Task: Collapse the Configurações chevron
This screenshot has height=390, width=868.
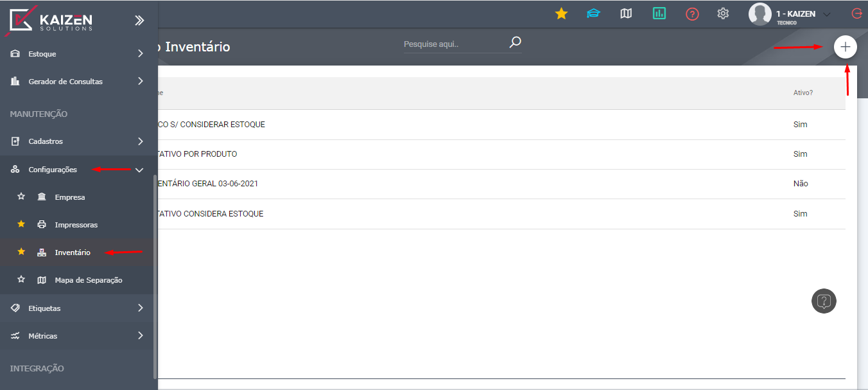Action: tap(139, 170)
